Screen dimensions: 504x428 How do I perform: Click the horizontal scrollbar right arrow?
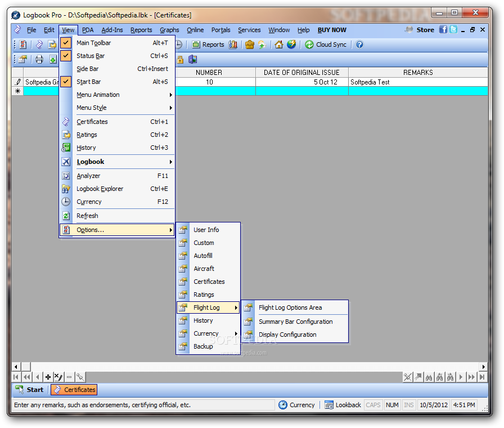tap(483, 367)
